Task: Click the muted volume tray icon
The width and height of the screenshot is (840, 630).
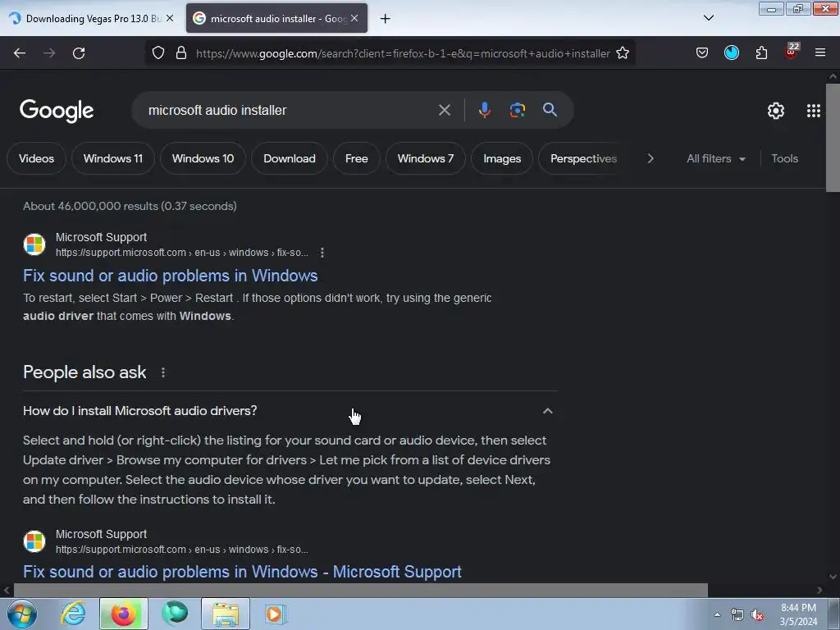Action: [757, 615]
